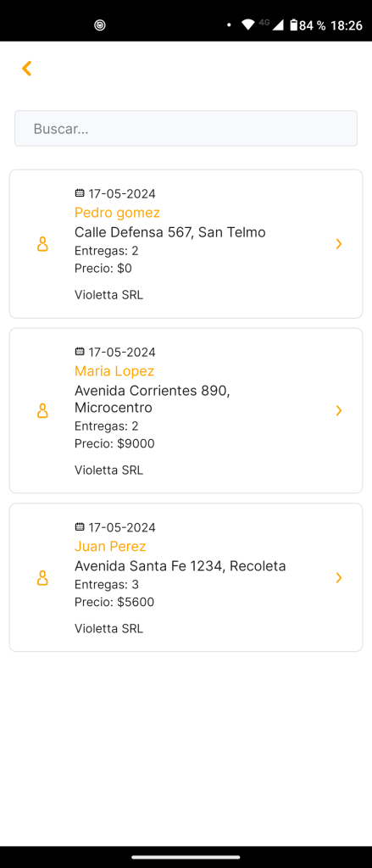Viewport: 372px width, 868px height.
Task: Open Juan Perez details via chevron
Action: coord(339,578)
